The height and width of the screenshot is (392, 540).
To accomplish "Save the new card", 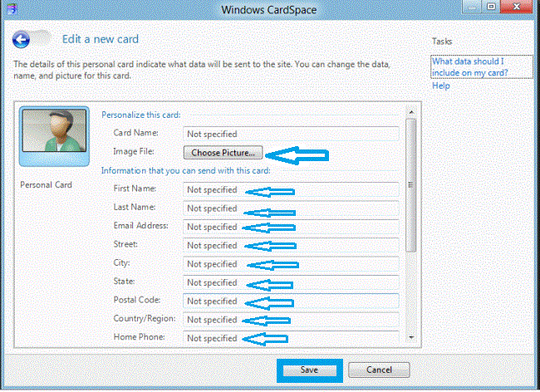I will (309, 370).
